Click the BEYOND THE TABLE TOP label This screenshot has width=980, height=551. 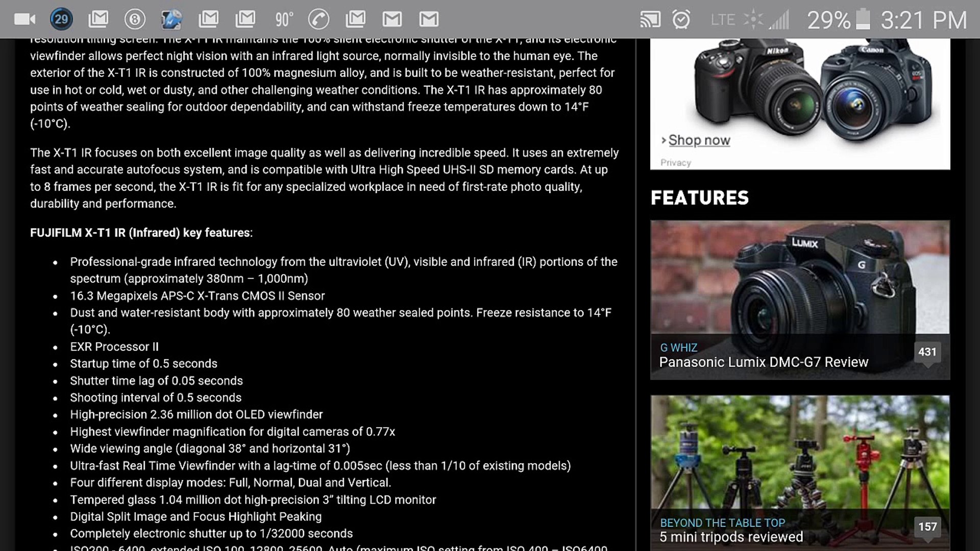pos(722,522)
